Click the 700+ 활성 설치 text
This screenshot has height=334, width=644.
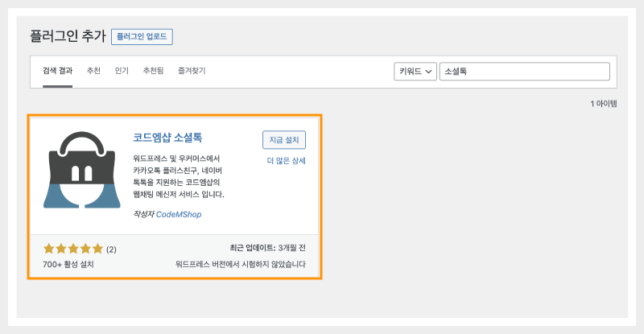(x=68, y=264)
